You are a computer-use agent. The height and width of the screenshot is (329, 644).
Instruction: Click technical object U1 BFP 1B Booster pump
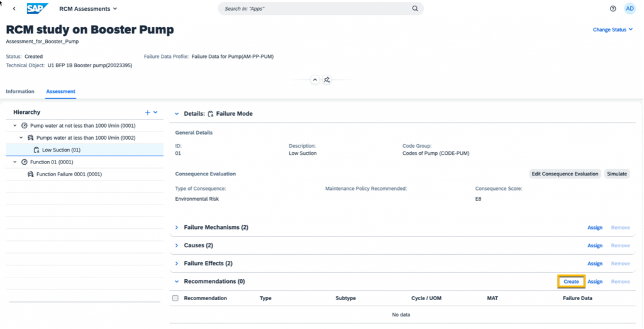point(90,65)
